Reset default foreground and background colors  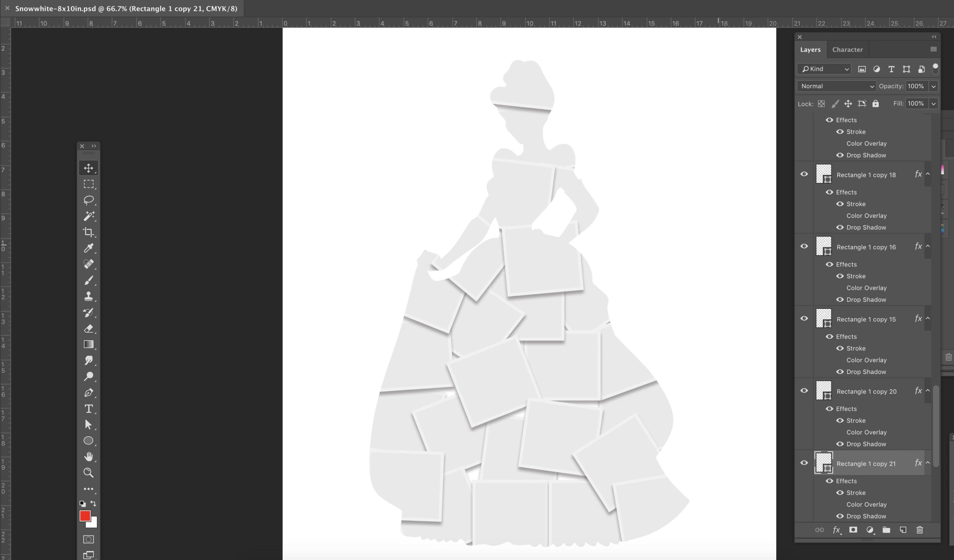[x=82, y=503]
